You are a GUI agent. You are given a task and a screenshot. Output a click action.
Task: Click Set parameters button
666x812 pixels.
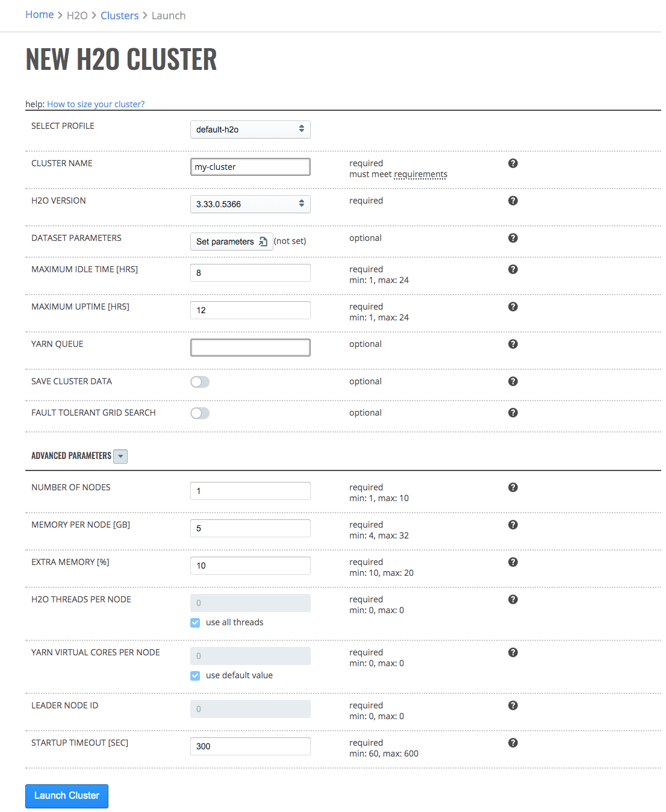point(232,242)
